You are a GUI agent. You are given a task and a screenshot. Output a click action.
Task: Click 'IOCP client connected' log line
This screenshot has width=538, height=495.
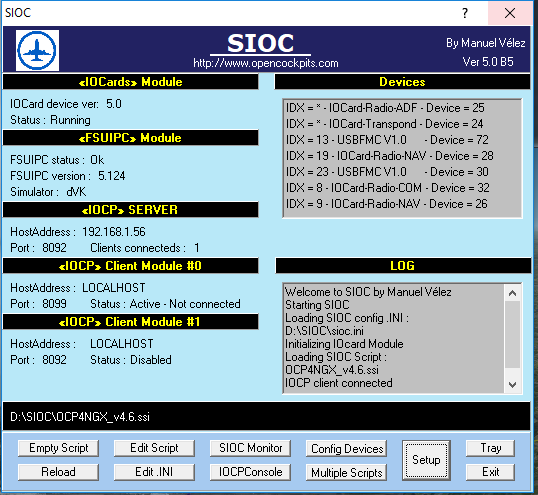(339, 383)
